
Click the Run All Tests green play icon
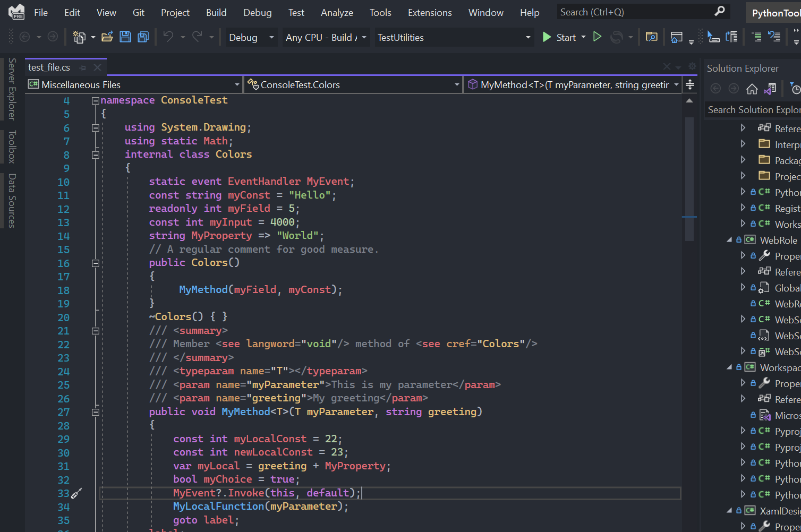click(x=597, y=37)
